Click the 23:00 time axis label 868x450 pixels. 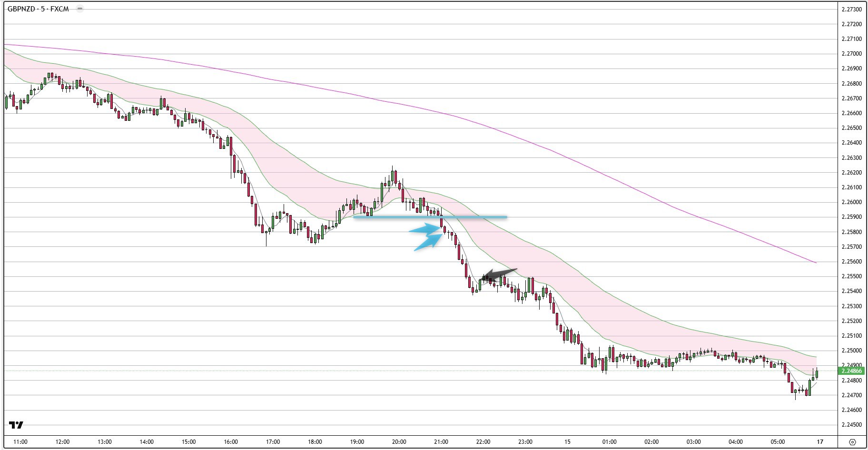[x=525, y=442]
